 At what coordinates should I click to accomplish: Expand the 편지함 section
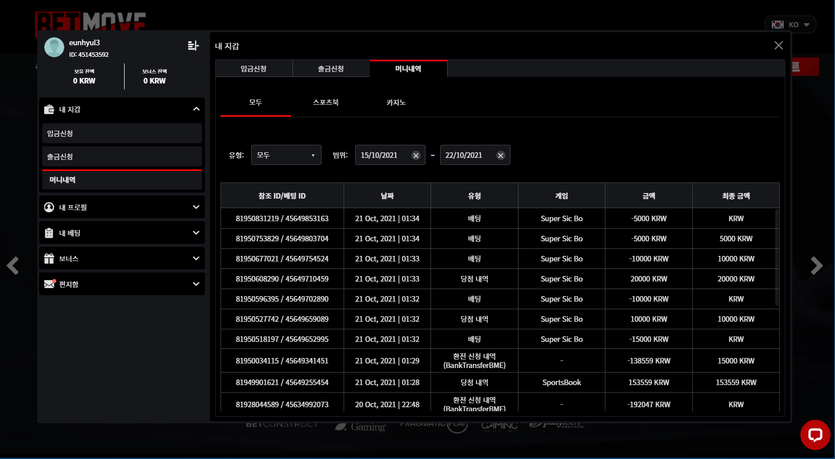click(x=196, y=284)
